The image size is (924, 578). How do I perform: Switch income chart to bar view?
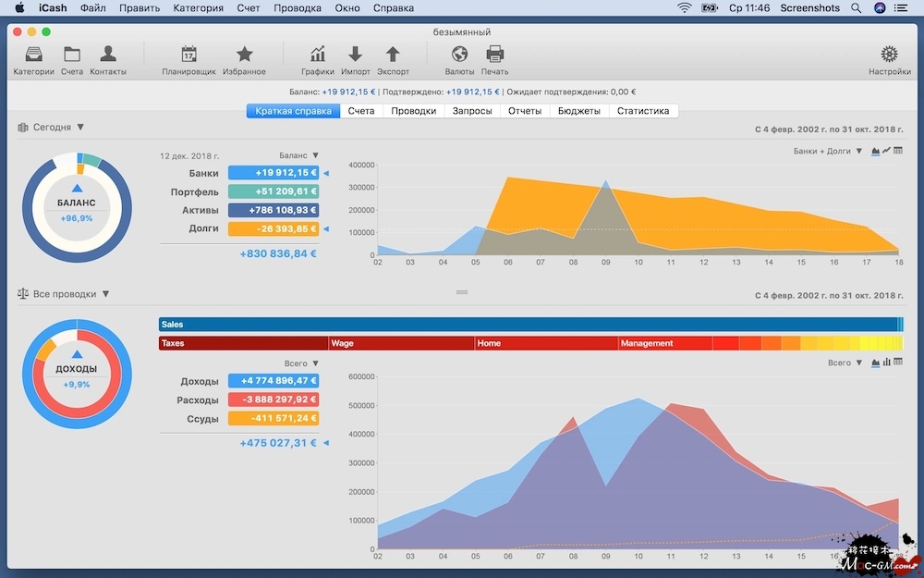point(887,363)
